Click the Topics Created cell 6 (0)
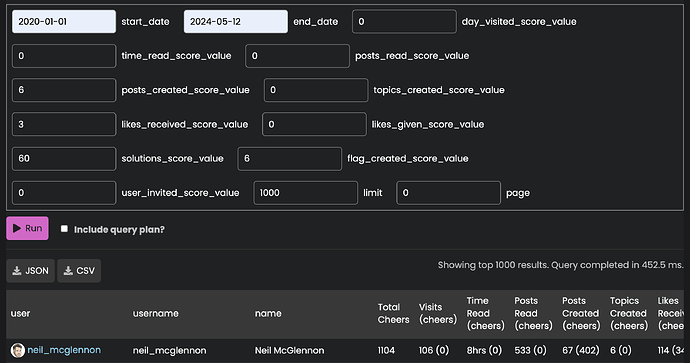Viewport: 690px width, 363px height. point(620,351)
